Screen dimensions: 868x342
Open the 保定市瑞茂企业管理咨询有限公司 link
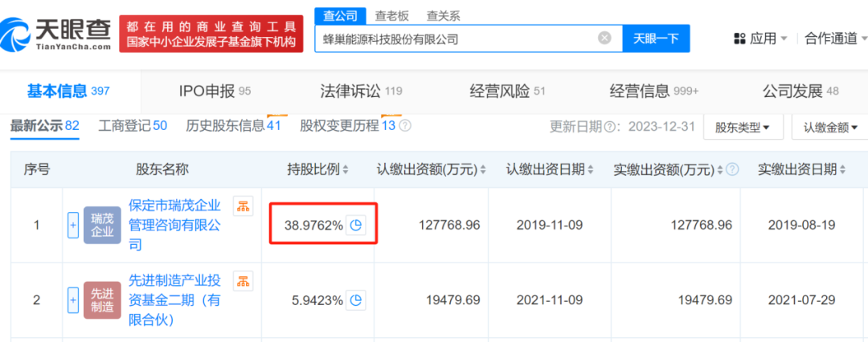pyautogui.click(x=175, y=226)
